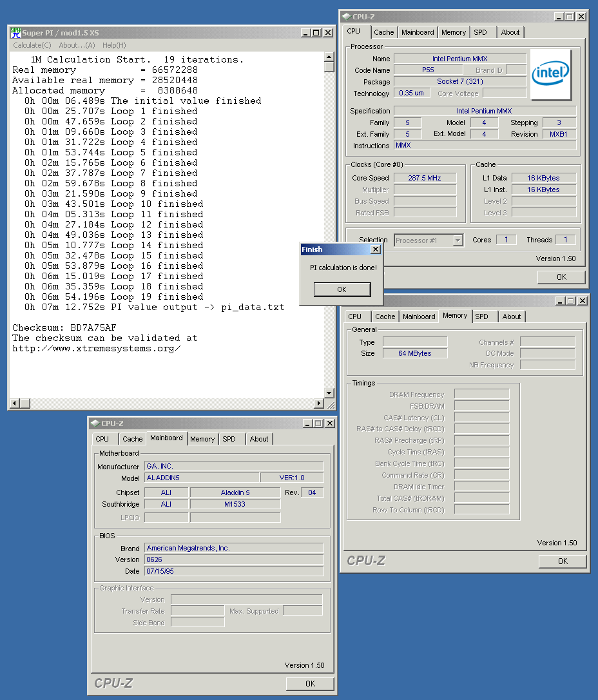The height and width of the screenshot is (700, 598).
Task: Click the Loop 19 finished line
Action: 114,297
